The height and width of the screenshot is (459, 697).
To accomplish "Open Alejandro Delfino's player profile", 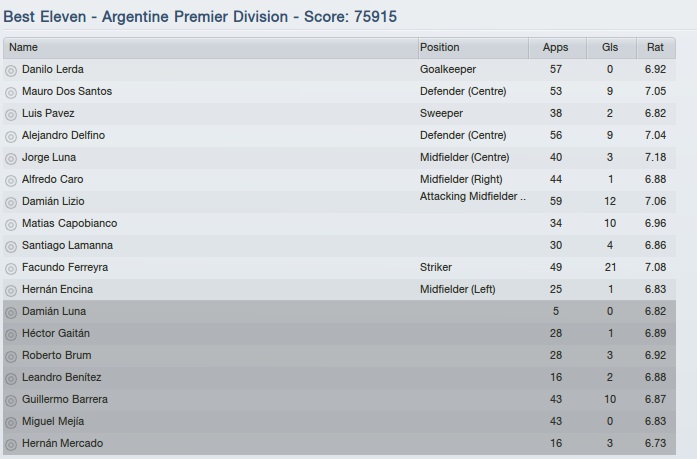I will pyautogui.click(x=63, y=135).
